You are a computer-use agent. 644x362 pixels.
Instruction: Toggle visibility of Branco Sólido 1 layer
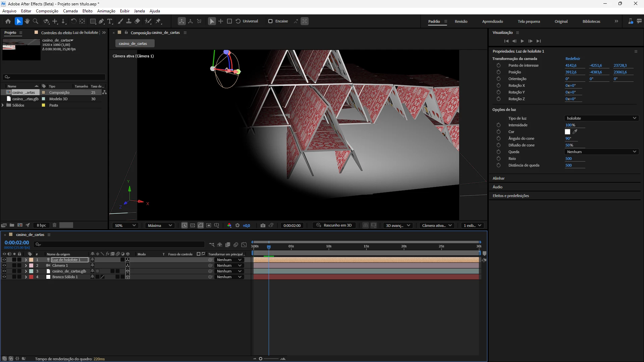4,277
